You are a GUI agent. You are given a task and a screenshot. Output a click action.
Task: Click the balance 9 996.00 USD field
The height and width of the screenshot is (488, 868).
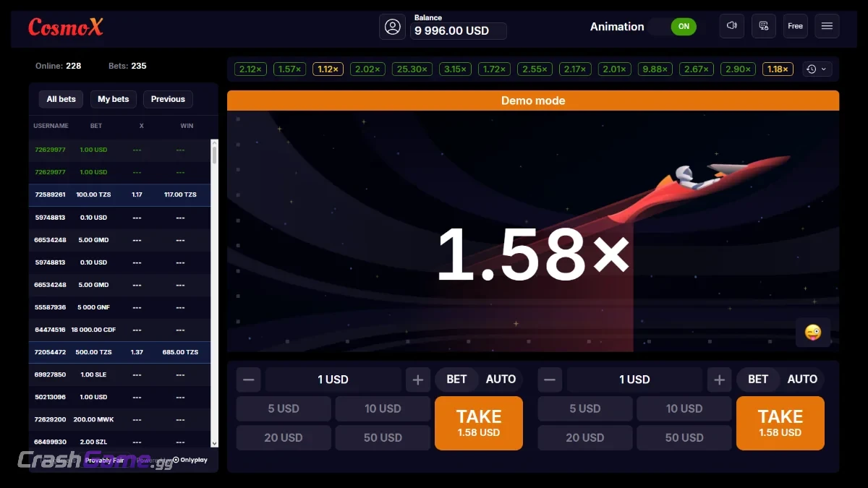click(x=459, y=30)
